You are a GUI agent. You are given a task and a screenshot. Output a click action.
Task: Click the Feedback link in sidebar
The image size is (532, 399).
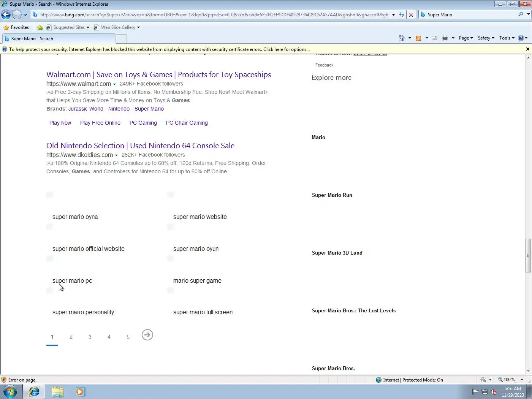coord(324,65)
